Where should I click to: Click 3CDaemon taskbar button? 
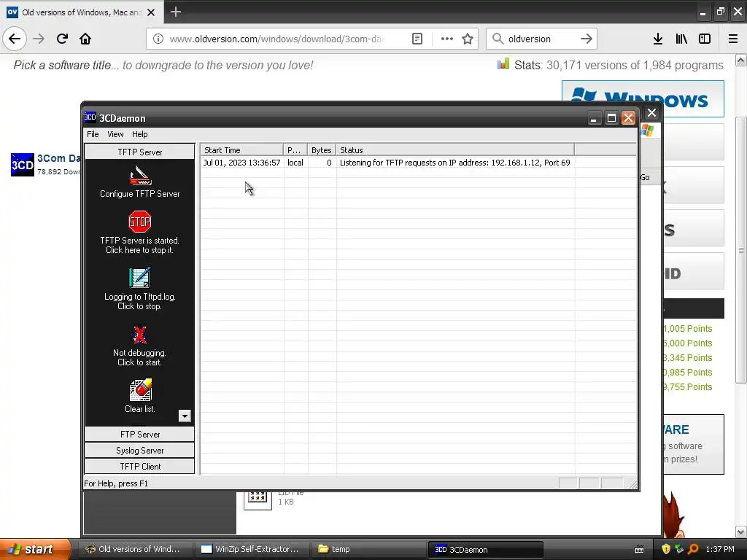tap(485, 550)
